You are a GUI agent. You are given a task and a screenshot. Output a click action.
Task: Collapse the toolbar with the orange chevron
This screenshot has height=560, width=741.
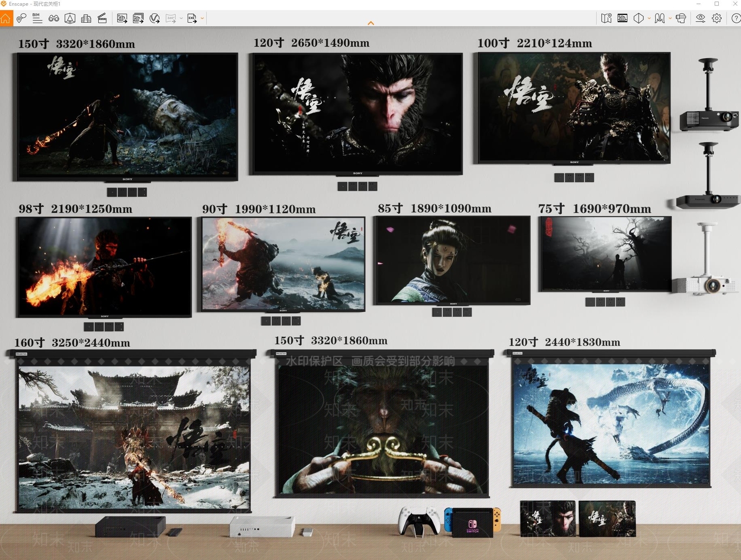coord(370,23)
